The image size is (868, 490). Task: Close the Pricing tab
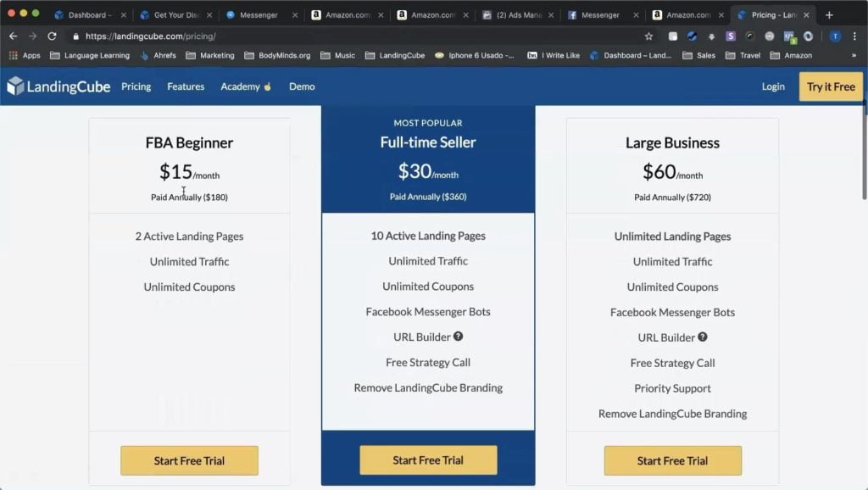pos(807,15)
